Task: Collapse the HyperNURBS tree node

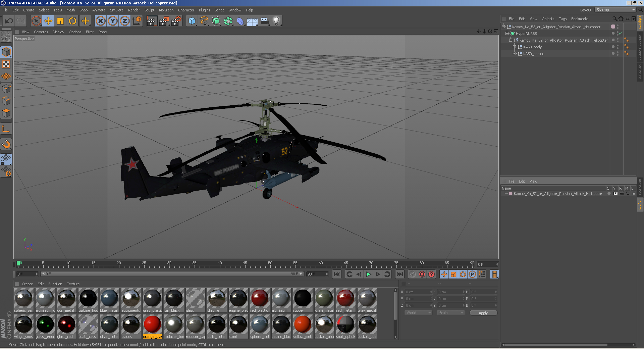Action: pyautogui.click(x=507, y=34)
